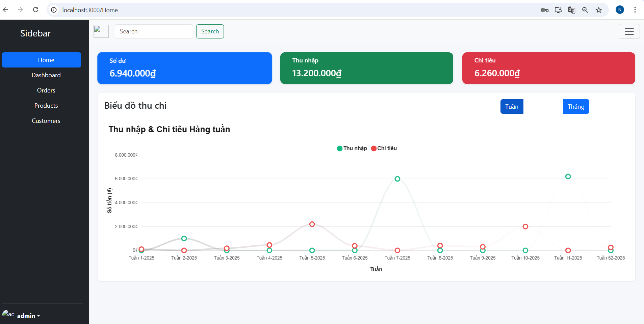The height and width of the screenshot is (324, 644).
Task: Open the password manager key icon
Action: (x=544, y=10)
